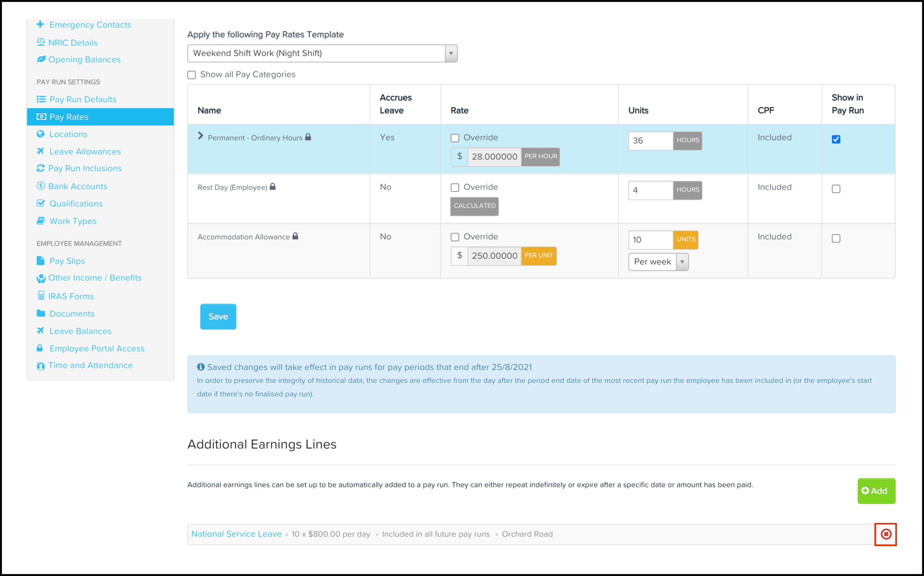Open the Pay Rates Template dropdown
Image resolution: width=924 pixels, height=576 pixels.
(322, 53)
